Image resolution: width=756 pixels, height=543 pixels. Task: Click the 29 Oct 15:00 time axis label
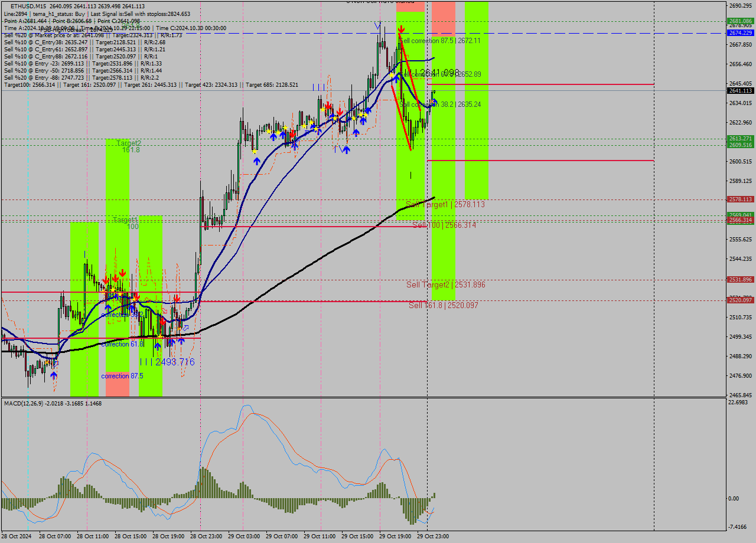click(x=357, y=537)
